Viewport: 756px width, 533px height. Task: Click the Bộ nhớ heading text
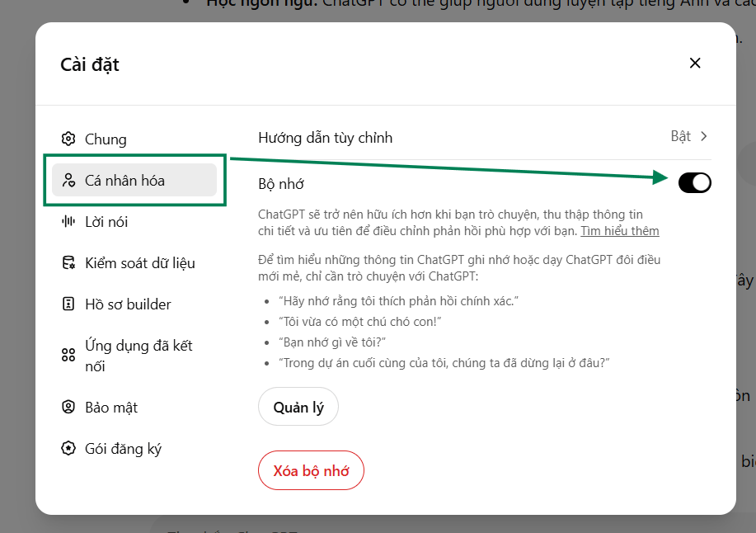[x=281, y=184]
